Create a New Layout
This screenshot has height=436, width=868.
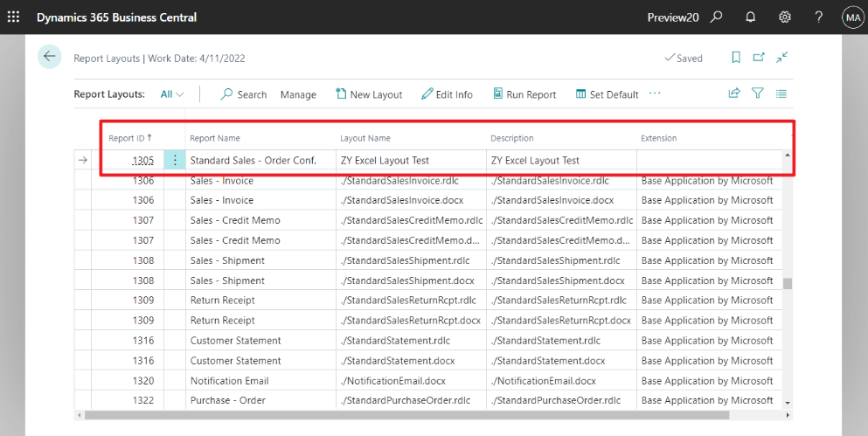coord(369,94)
